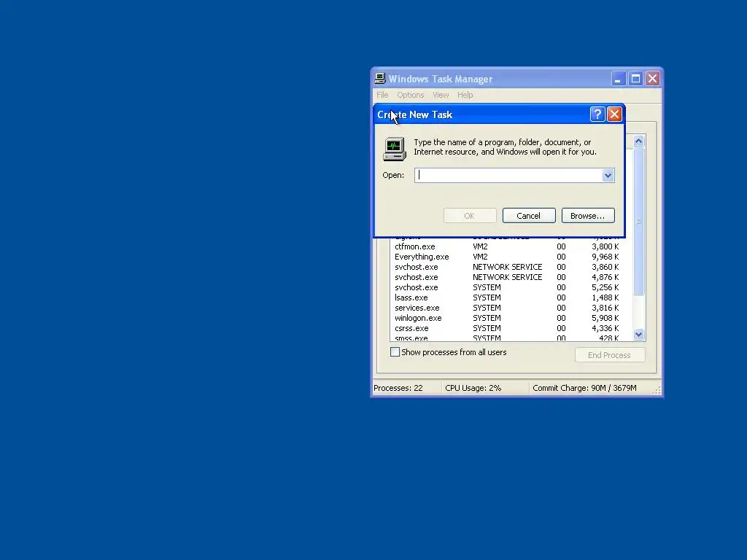The height and width of the screenshot is (560, 747).
Task: Click the process list scrollbar up arrow
Action: [x=638, y=141]
